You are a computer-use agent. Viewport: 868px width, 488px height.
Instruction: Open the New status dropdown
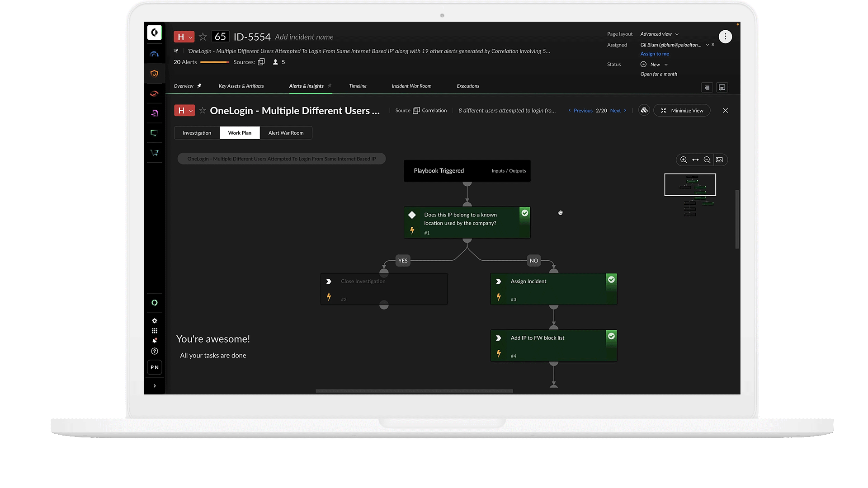655,65
